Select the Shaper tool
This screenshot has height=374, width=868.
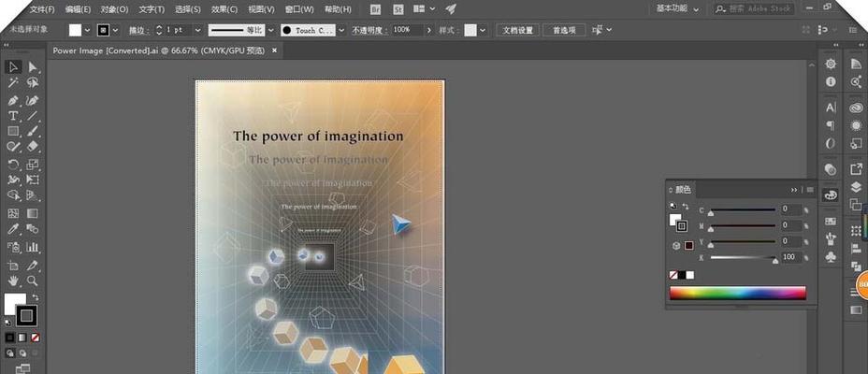coord(13,147)
